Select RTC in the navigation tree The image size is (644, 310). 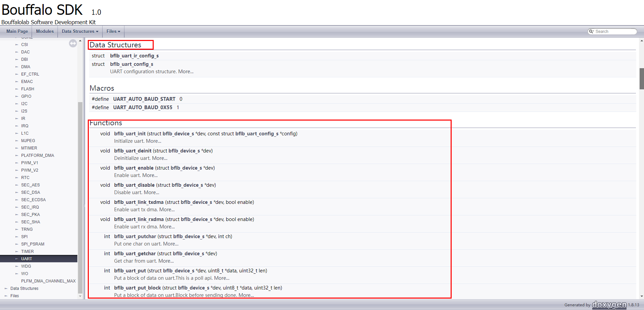coord(25,178)
